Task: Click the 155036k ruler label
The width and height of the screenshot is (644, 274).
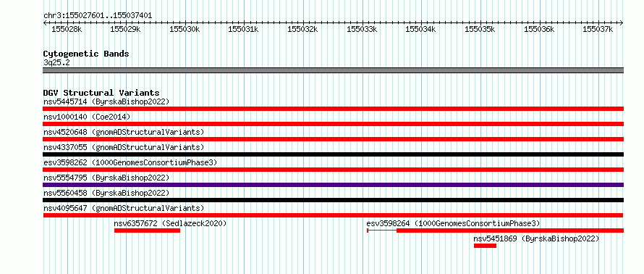Action: [x=539, y=29]
